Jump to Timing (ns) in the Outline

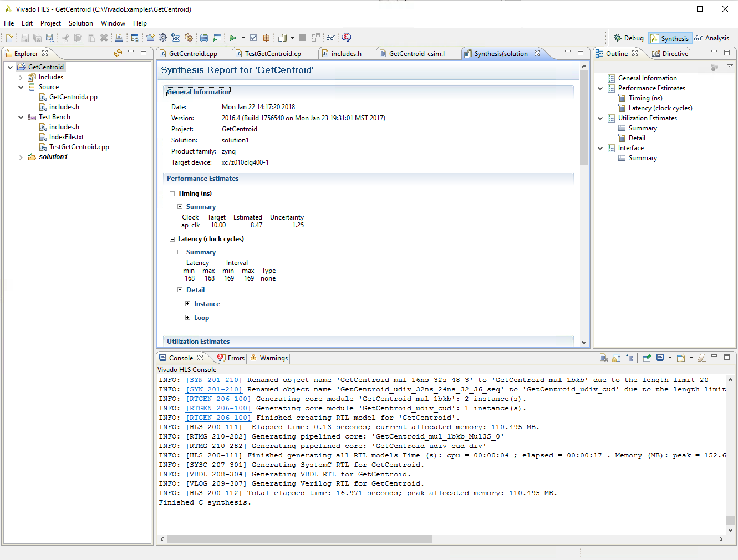[645, 98]
